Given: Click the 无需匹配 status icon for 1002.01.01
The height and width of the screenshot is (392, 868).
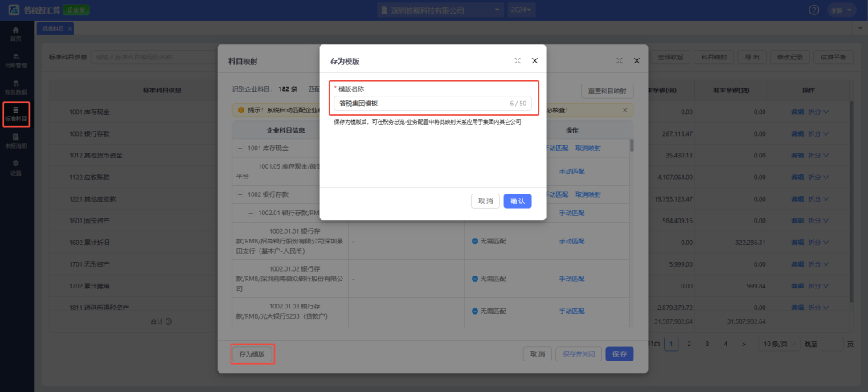Looking at the screenshot, I should point(475,241).
